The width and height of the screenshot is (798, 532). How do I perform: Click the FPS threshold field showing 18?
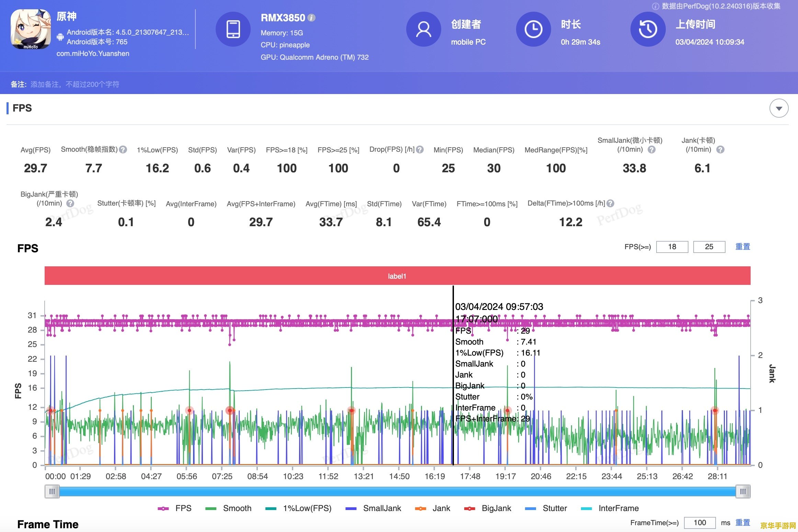(x=672, y=247)
